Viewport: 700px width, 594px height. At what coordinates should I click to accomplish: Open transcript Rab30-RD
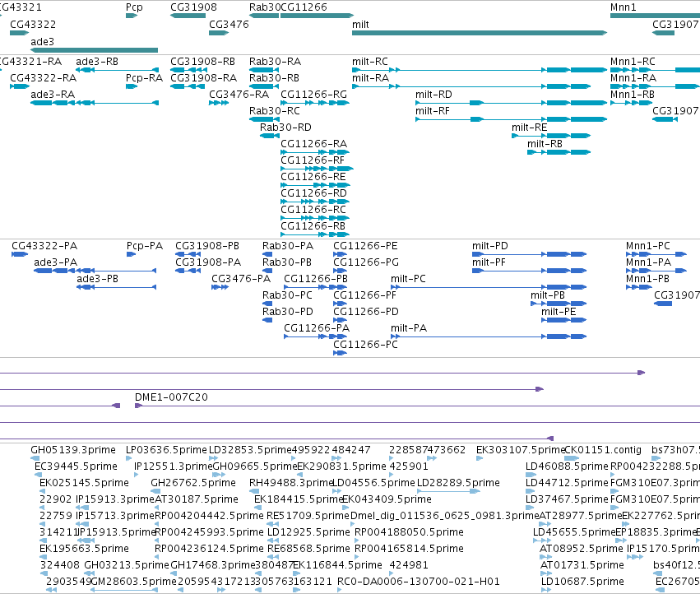[285, 128]
